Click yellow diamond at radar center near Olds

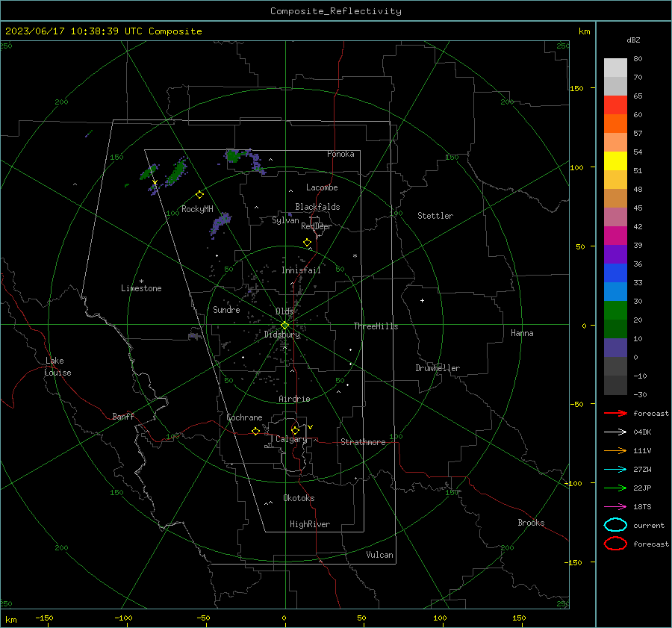pyautogui.click(x=284, y=326)
